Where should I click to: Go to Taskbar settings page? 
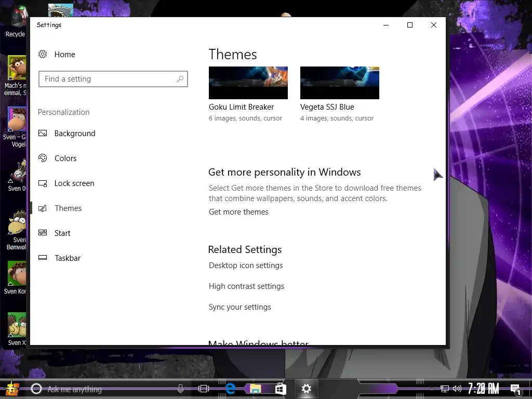pyautogui.click(x=68, y=258)
